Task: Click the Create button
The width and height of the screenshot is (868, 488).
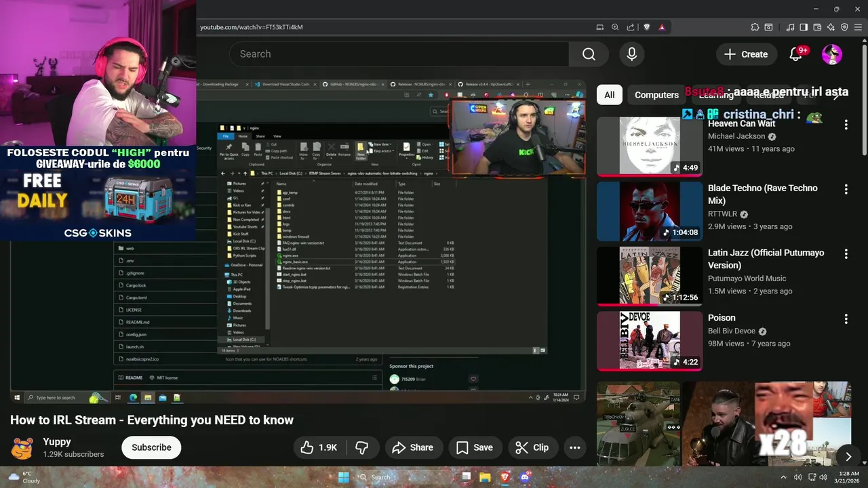Action: (746, 54)
